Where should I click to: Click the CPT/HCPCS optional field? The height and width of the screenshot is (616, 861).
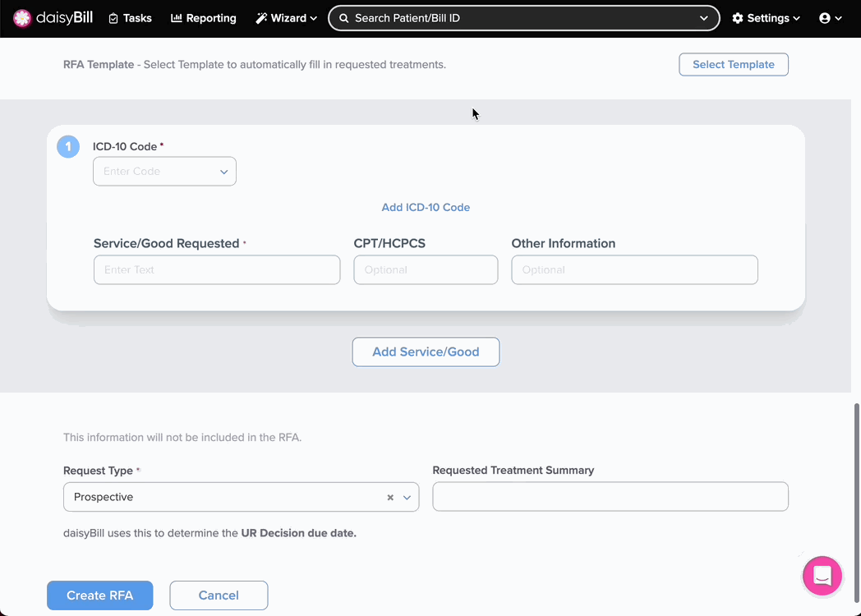426,269
